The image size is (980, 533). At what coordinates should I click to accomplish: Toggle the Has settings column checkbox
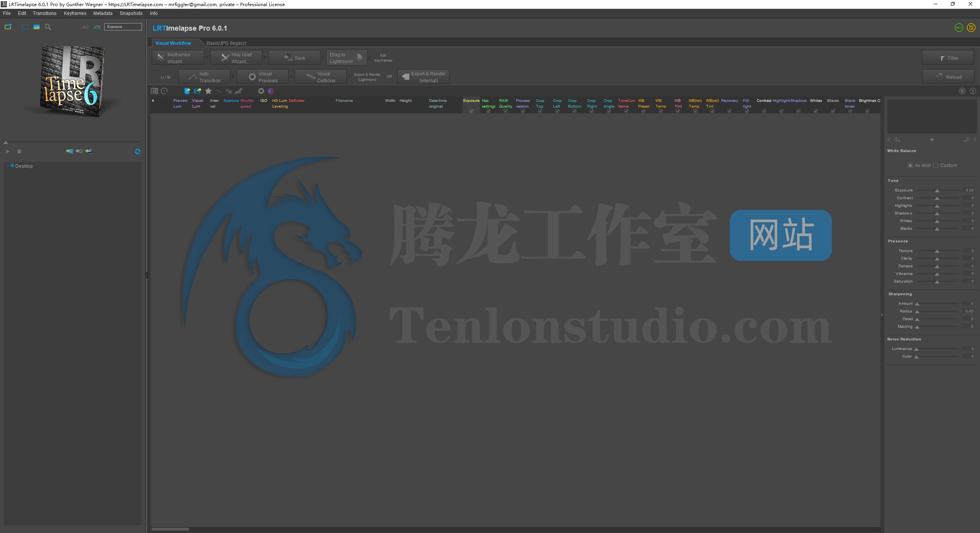point(488,111)
